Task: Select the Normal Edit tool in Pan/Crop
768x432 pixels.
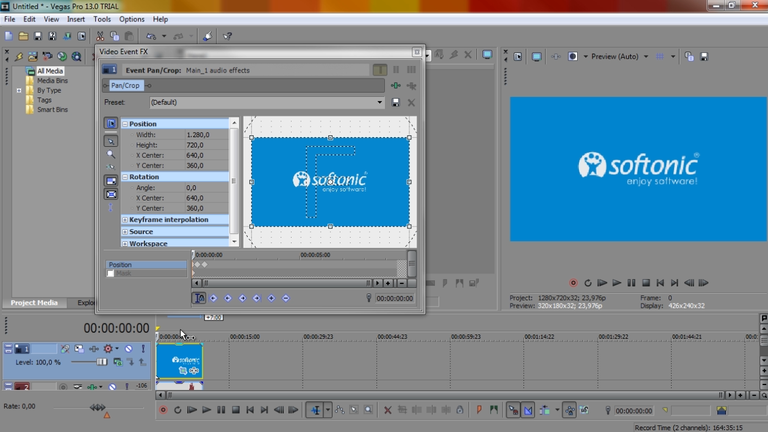Action: click(111, 141)
